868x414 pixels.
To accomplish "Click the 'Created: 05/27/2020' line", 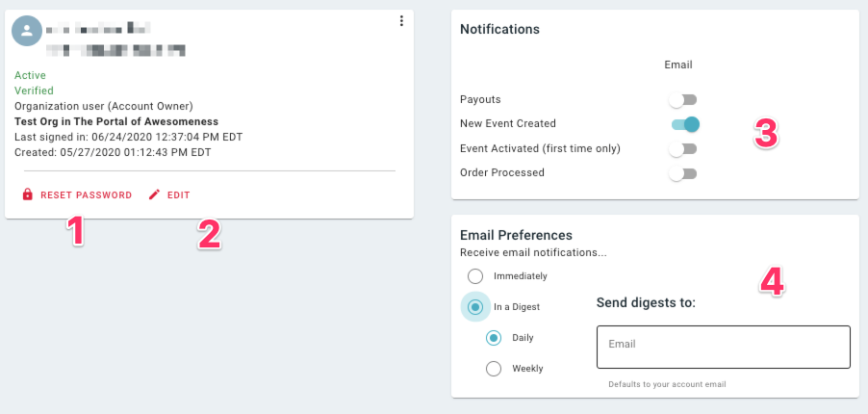I will [x=113, y=151].
